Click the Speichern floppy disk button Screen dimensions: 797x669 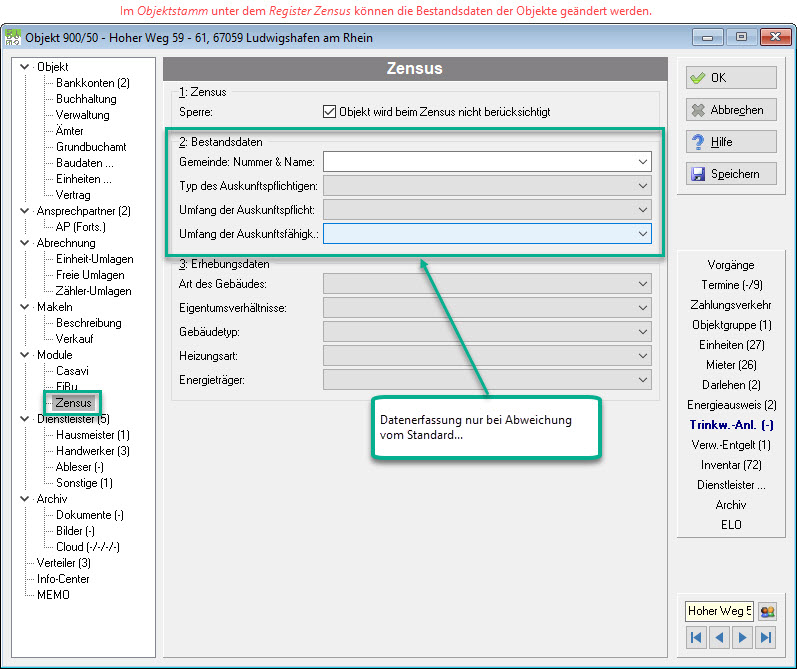[731, 174]
